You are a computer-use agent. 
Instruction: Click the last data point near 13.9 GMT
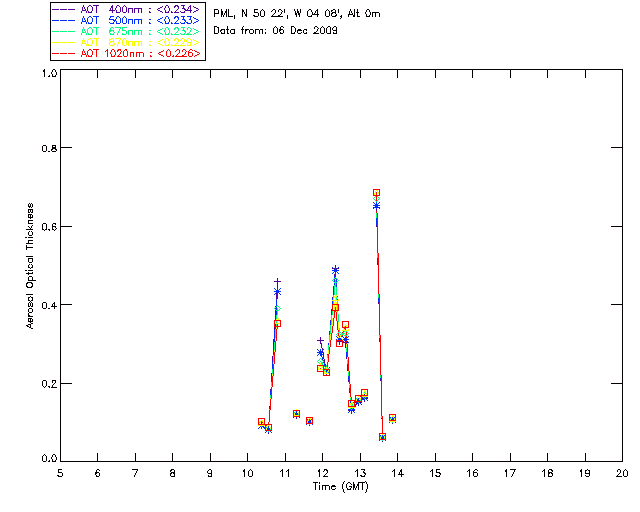tap(392, 418)
